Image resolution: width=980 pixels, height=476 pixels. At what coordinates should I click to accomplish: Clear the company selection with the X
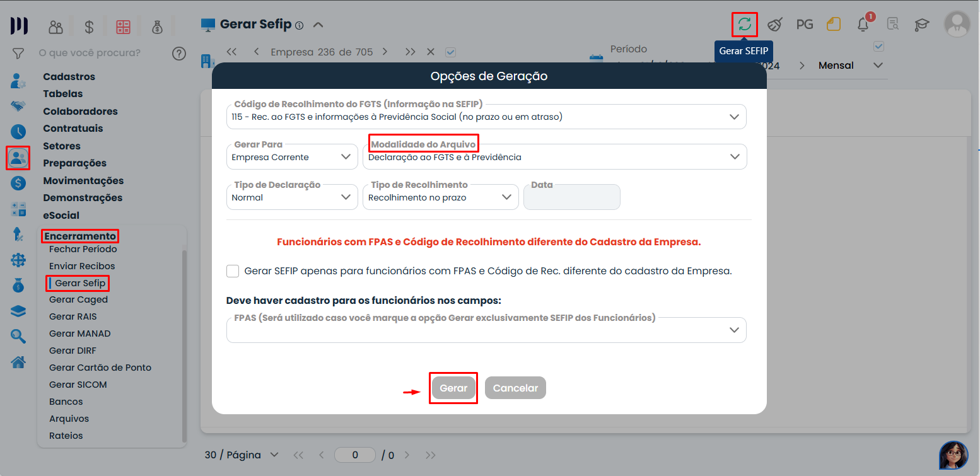[431, 52]
